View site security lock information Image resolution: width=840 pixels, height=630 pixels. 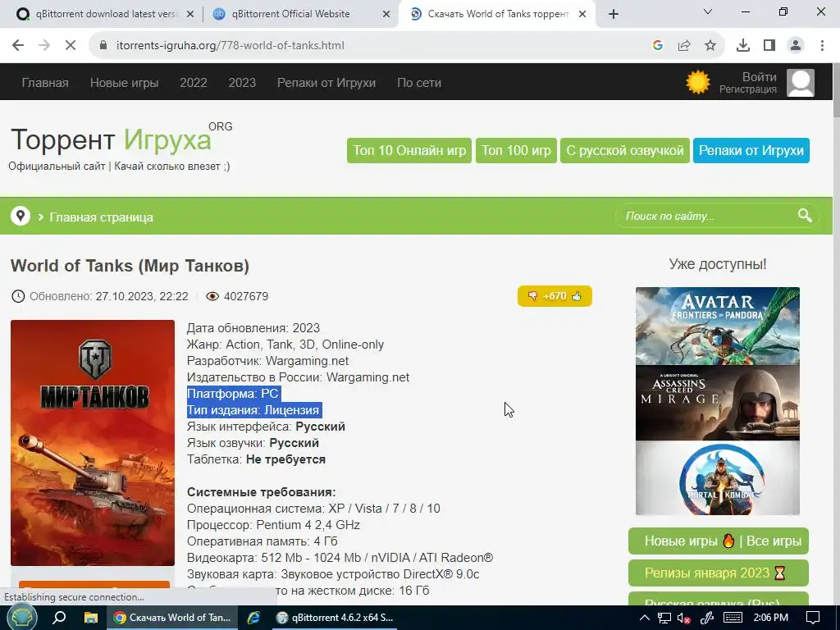point(104,46)
